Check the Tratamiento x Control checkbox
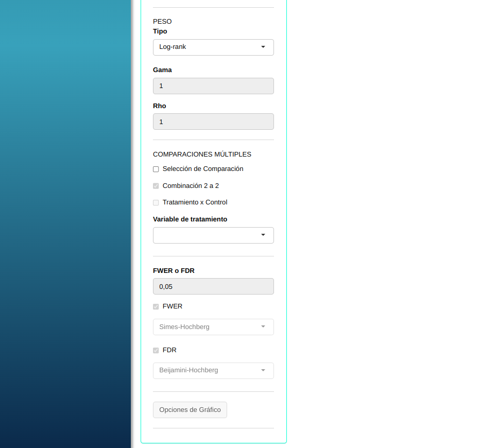Viewport: 497px width, 448px height. pyautogui.click(x=156, y=203)
